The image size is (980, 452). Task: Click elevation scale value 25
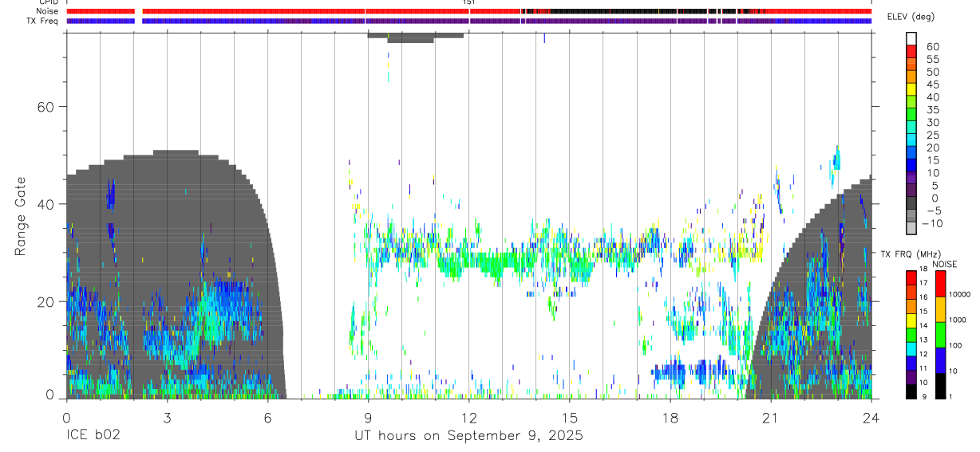tap(932, 135)
